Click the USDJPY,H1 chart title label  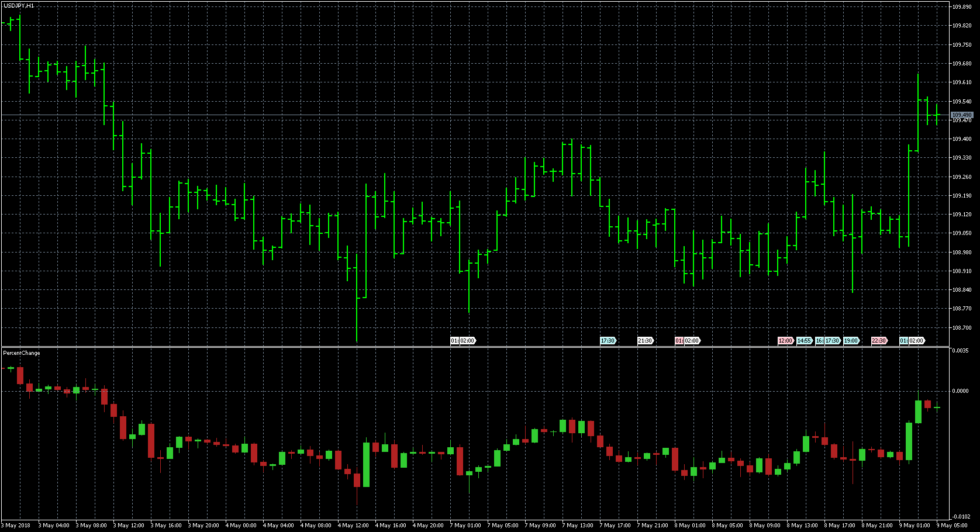point(19,6)
